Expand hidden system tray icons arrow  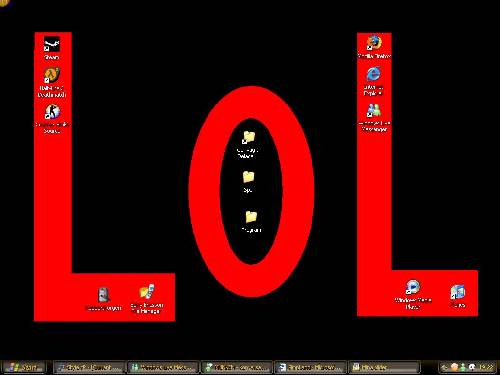click(444, 368)
